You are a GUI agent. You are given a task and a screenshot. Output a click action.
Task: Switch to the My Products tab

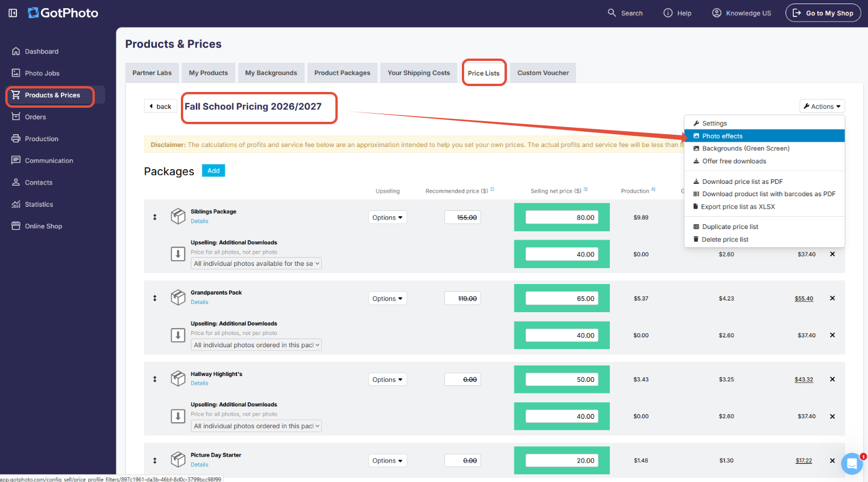click(x=208, y=73)
